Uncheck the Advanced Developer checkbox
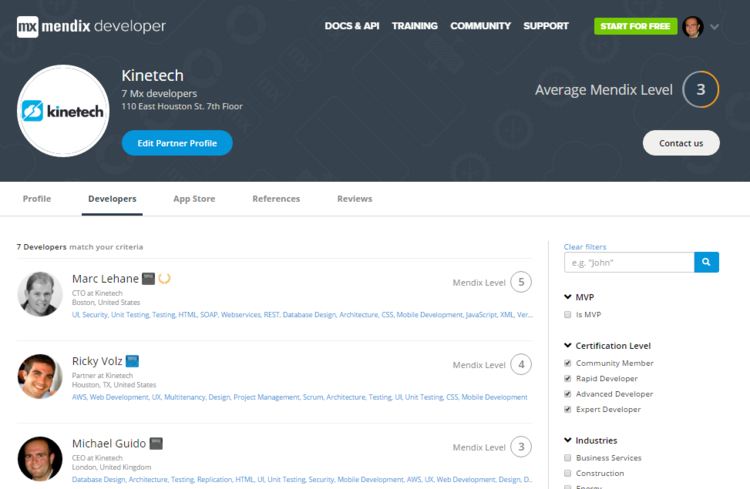This screenshot has width=750, height=489. pyautogui.click(x=568, y=394)
